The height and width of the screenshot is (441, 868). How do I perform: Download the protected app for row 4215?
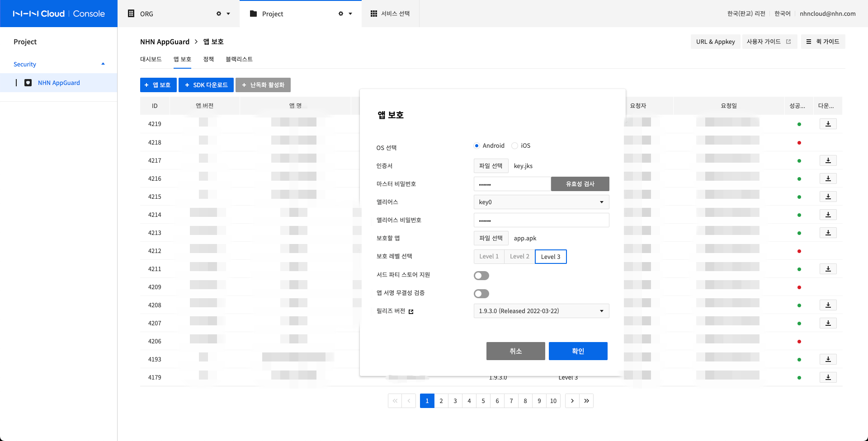tap(828, 197)
